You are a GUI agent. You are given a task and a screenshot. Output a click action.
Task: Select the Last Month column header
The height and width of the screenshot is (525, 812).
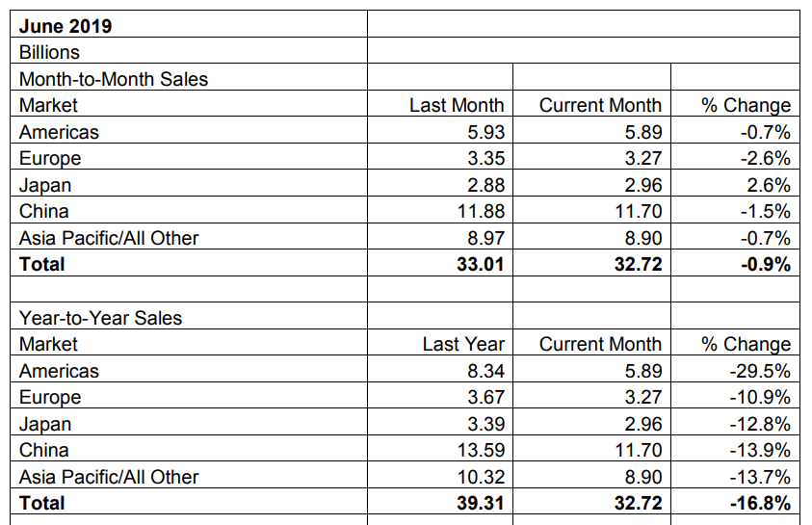457,105
